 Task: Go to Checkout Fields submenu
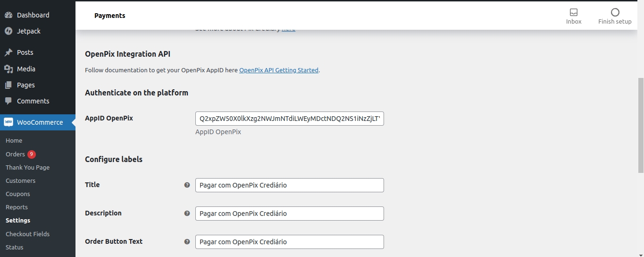click(x=27, y=234)
